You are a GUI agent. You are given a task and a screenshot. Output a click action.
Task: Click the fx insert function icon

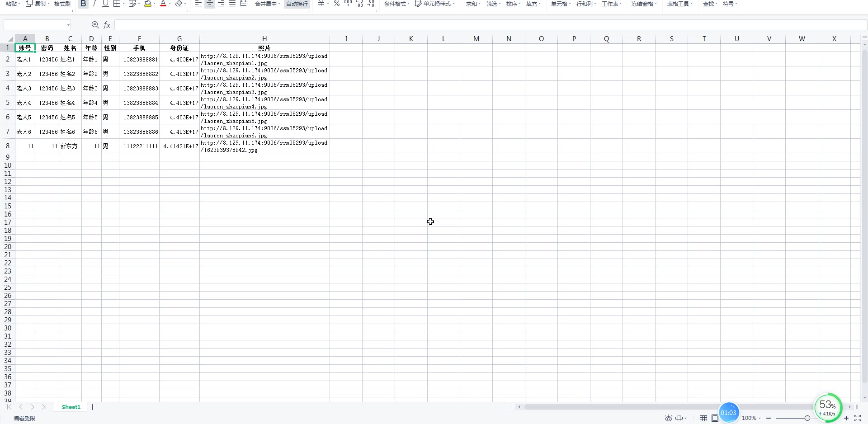pos(107,25)
